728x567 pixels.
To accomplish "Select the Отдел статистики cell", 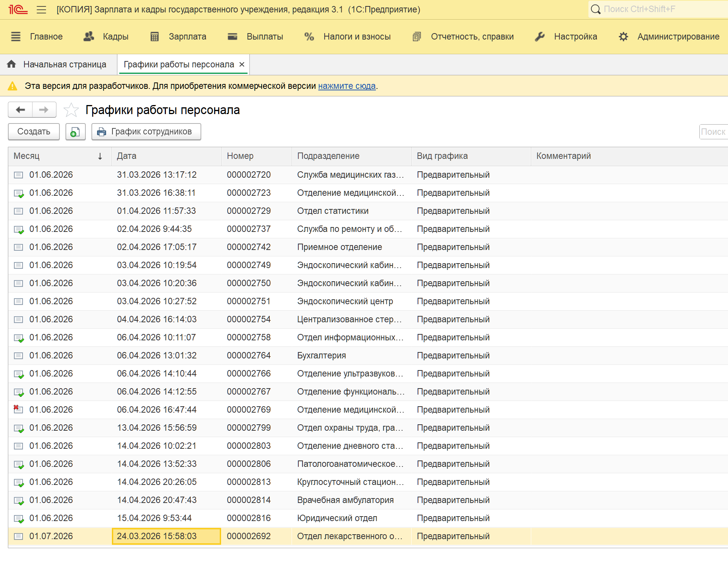I will (x=351, y=211).
